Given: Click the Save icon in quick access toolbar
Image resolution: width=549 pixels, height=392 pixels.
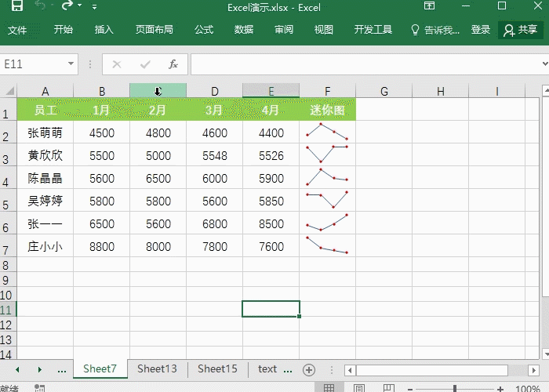Looking at the screenshot, I should (16, 5).
